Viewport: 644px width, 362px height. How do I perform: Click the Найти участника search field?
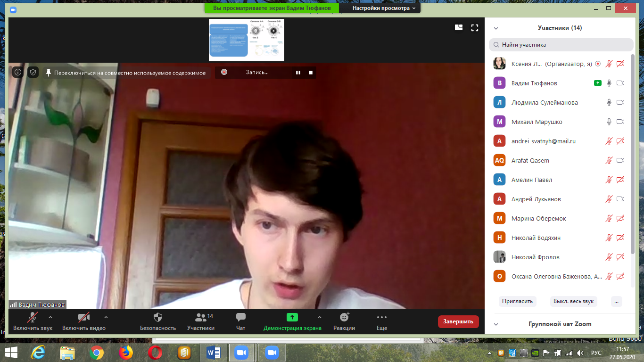pos(561,45)
